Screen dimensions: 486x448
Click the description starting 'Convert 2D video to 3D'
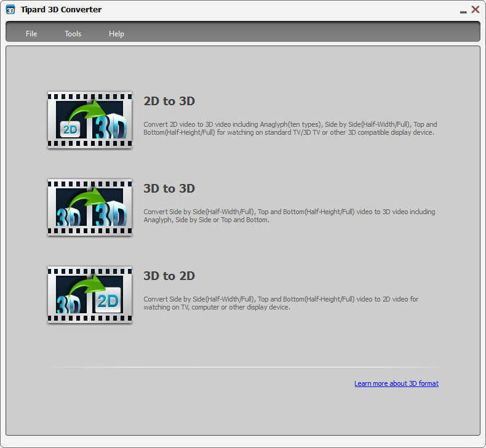click(290, 129)
